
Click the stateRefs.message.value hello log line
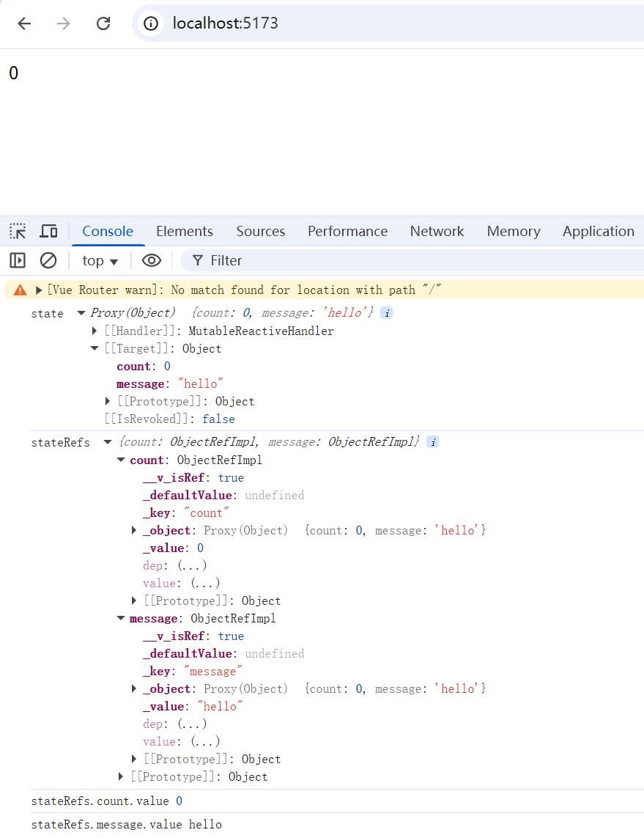coord(127,825)
